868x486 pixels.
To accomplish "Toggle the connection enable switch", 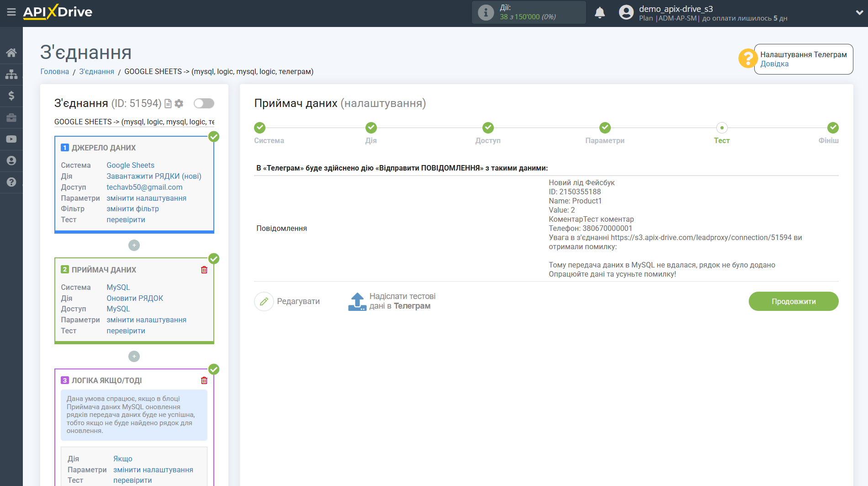I will click(204, 103).
